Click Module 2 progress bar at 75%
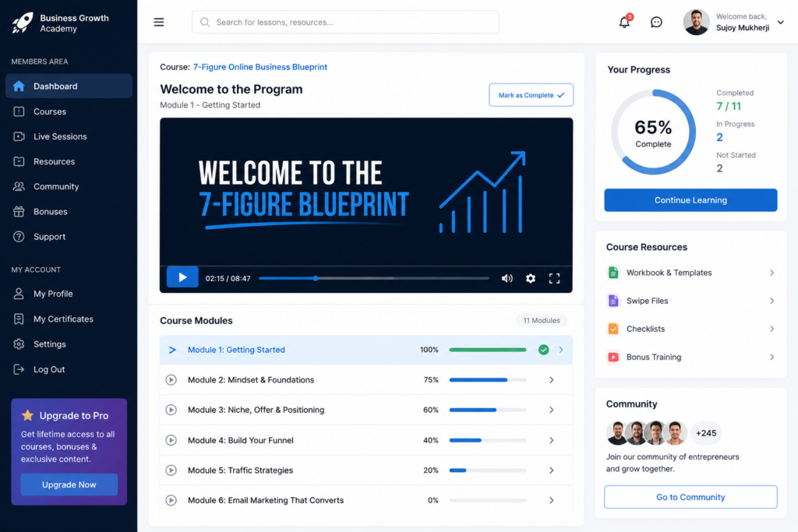 [x=488, y=380]
